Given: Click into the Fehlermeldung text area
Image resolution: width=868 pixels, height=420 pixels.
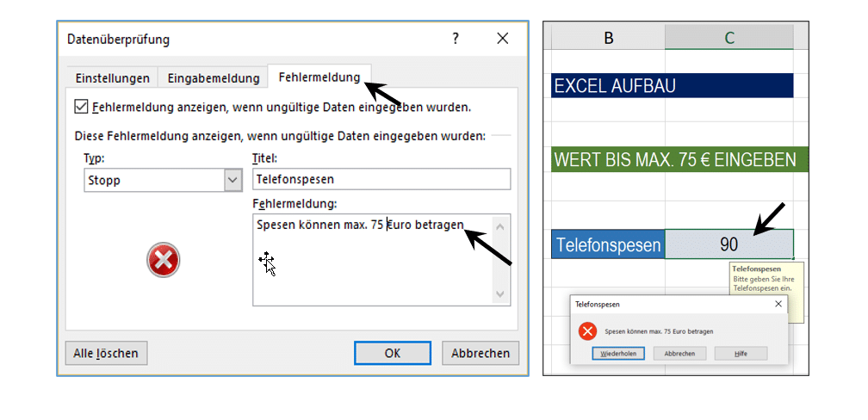Looking at the screenshot, I should pyautogui.click(x=381, y=260).
